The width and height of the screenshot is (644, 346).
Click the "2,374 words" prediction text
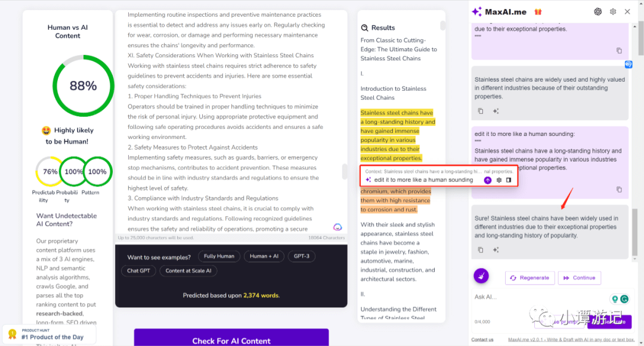261,295
